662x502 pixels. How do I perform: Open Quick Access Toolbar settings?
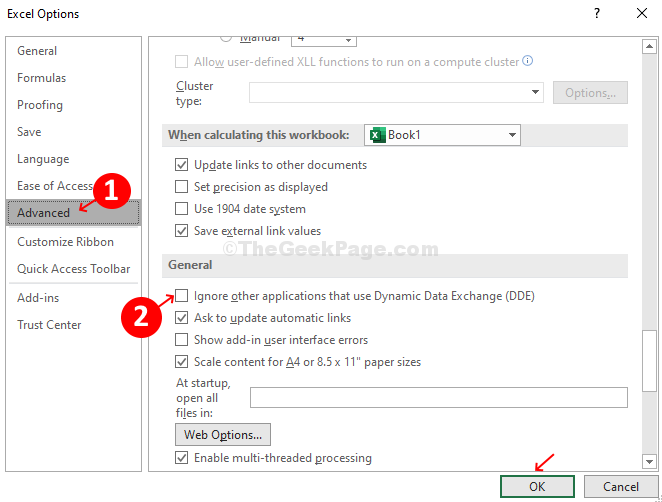(73, 269)
